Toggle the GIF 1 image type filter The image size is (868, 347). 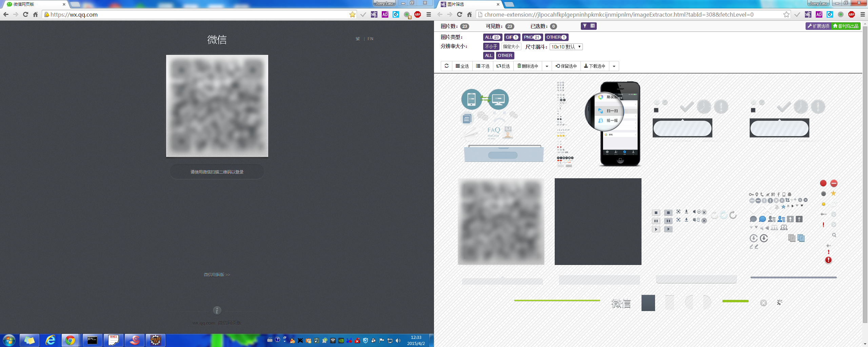pos(512,37)
